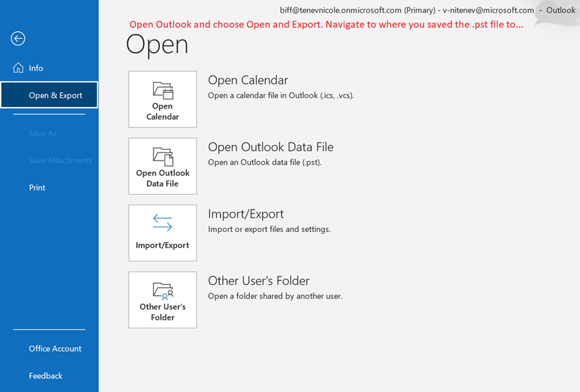Screen dimensions: 580x392
Task: Click the Other User's Folder tile
Action: click(163, 300)
